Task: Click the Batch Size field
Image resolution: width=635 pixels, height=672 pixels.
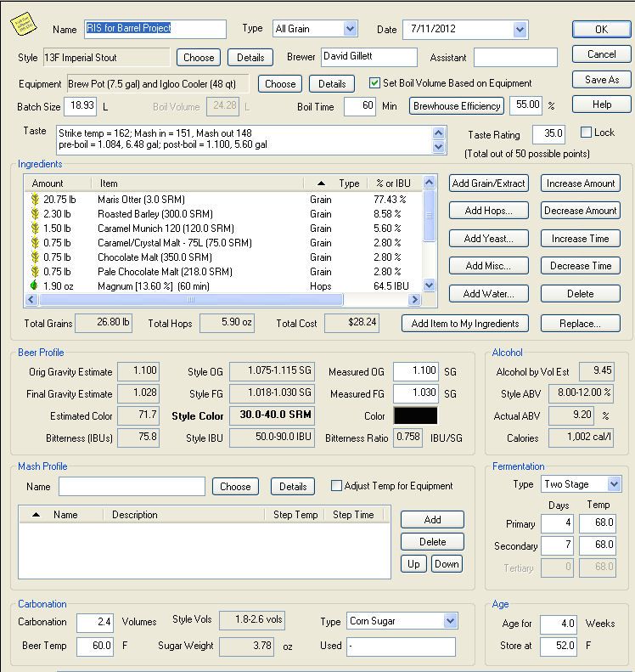Action: tap(80, 106)
